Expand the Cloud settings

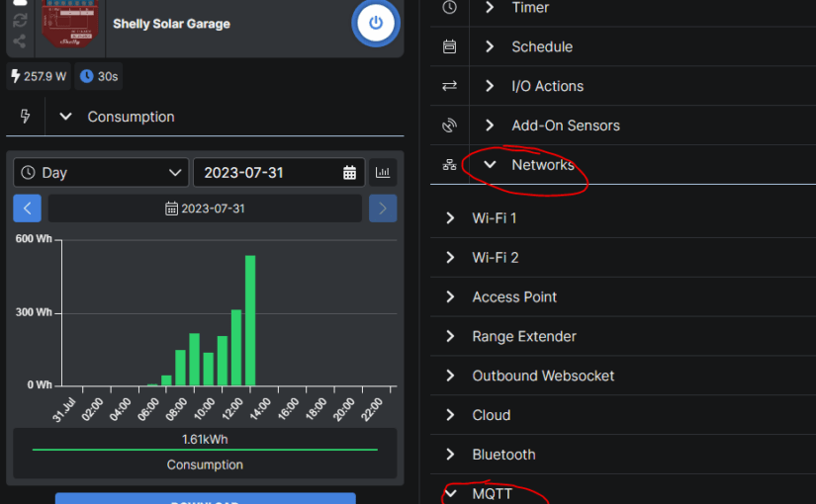(451, 415)
